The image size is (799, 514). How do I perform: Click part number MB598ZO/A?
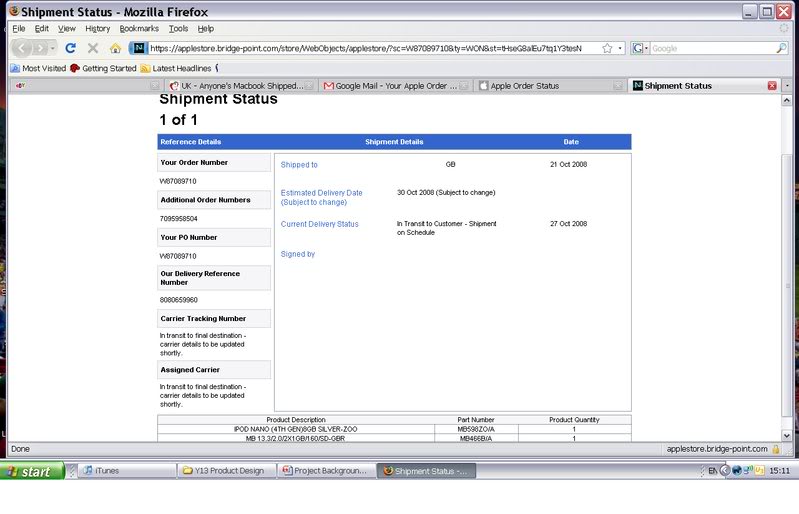point(476,429)
